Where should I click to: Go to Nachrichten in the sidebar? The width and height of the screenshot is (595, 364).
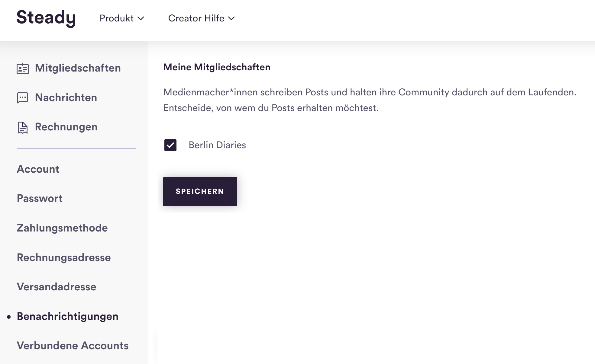[66, 97]
